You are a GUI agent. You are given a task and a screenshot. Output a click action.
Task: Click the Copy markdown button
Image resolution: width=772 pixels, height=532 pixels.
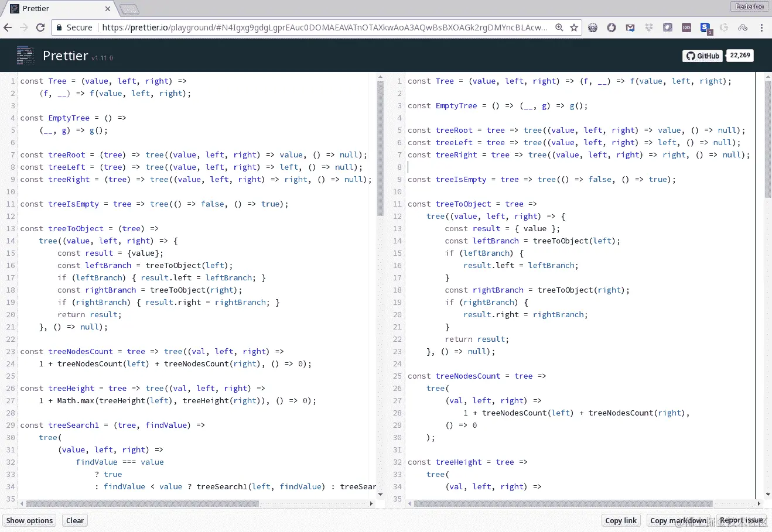(678, 520)
